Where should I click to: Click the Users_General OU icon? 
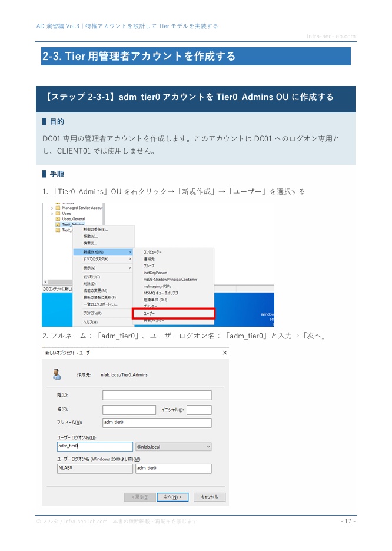coord(58,219)
